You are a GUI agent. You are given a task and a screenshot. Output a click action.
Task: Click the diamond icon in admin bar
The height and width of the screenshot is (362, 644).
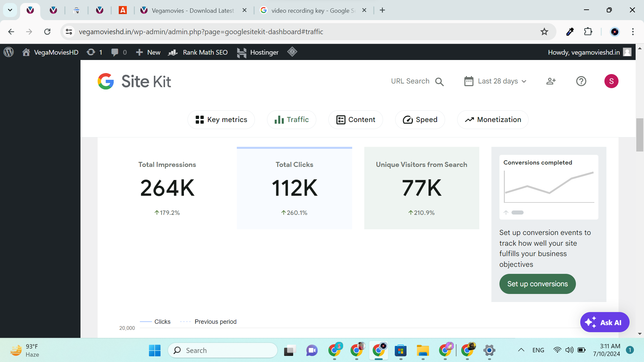(292, 52)
